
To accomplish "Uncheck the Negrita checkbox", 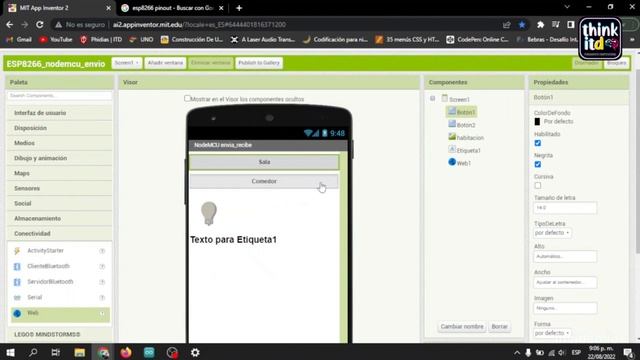I will (x=538, y=164).
